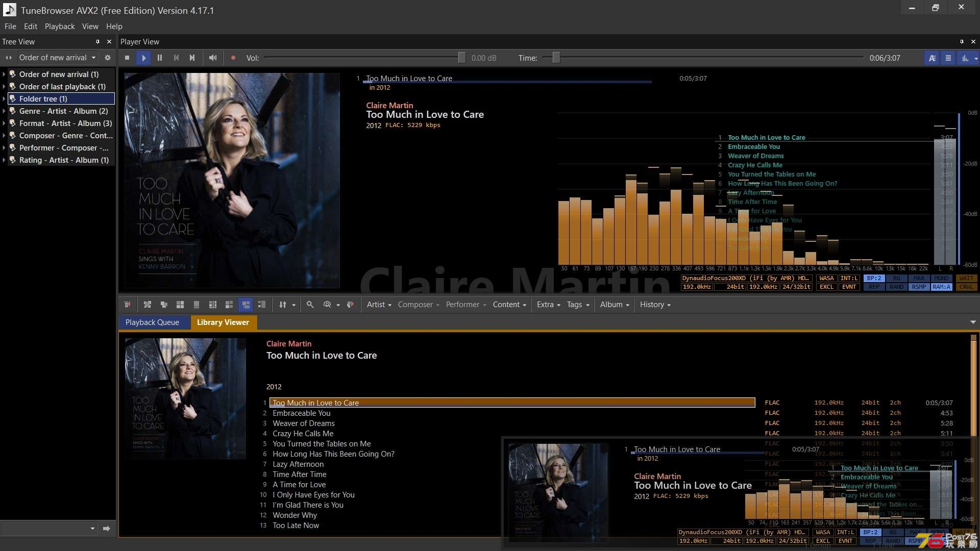Click the go arrow button beside tree search box

106,529
